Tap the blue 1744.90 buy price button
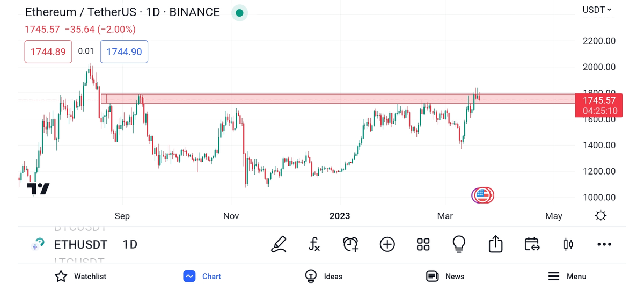This screenshot has height=290, width=644. [x=124, y=52]
